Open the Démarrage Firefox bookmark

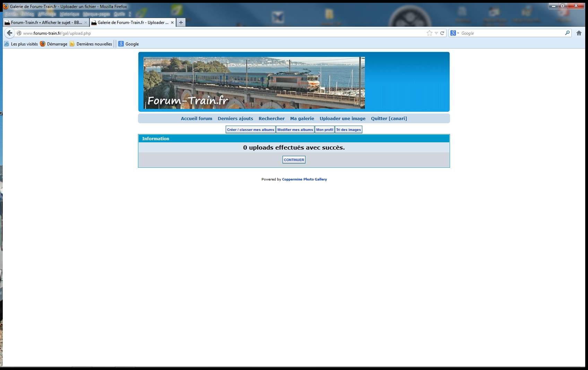pos(54,44)
